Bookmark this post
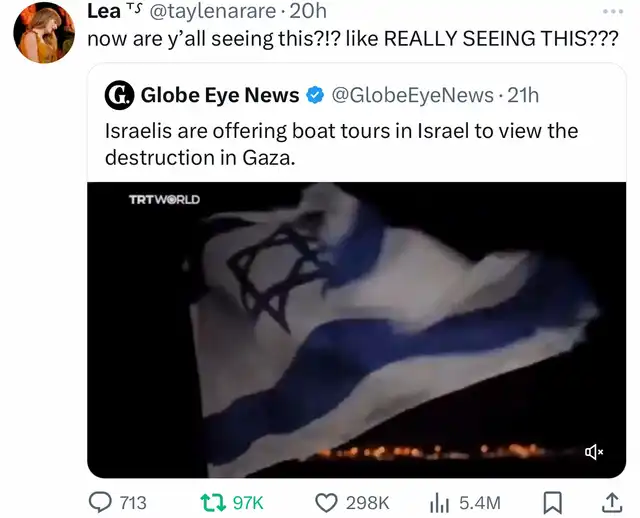 pos(553,503)
